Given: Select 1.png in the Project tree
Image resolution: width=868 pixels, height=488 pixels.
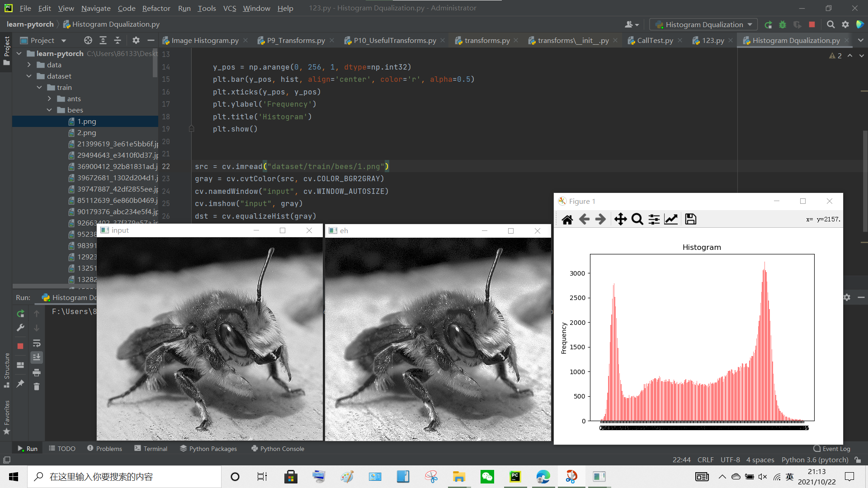Looking at the screenshot, I should point(87,121).
